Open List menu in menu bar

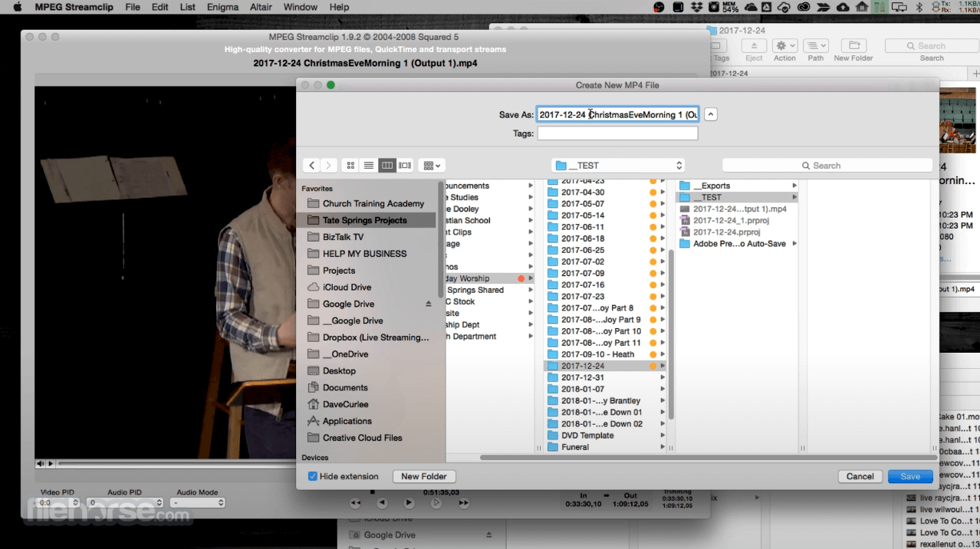[x=188, y=7]
